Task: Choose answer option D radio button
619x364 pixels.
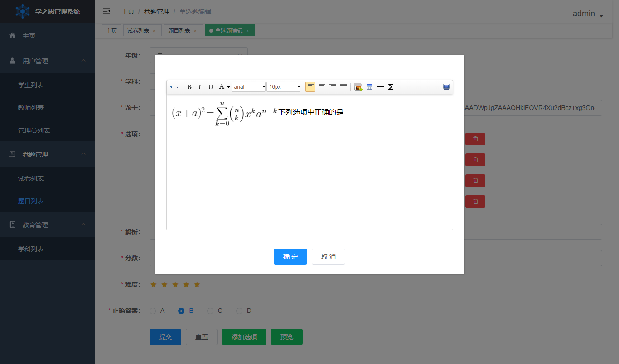Action: point(239,311)
